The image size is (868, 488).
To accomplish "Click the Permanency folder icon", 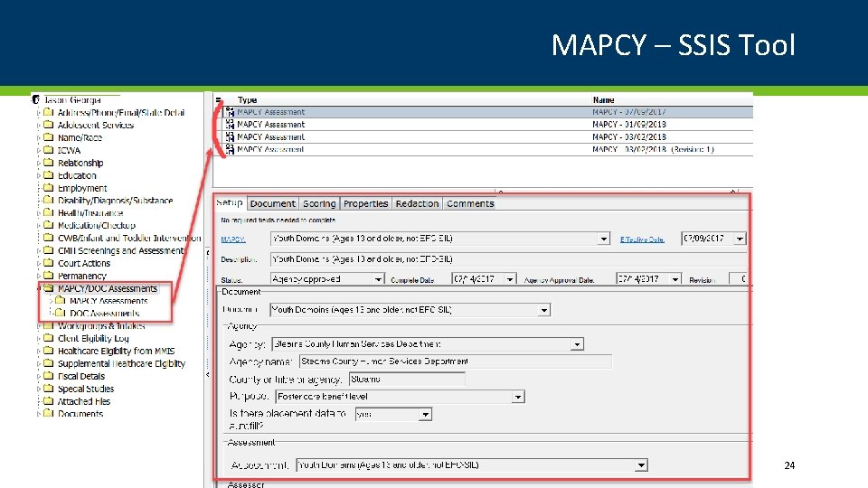I will [x=49, y=276].
